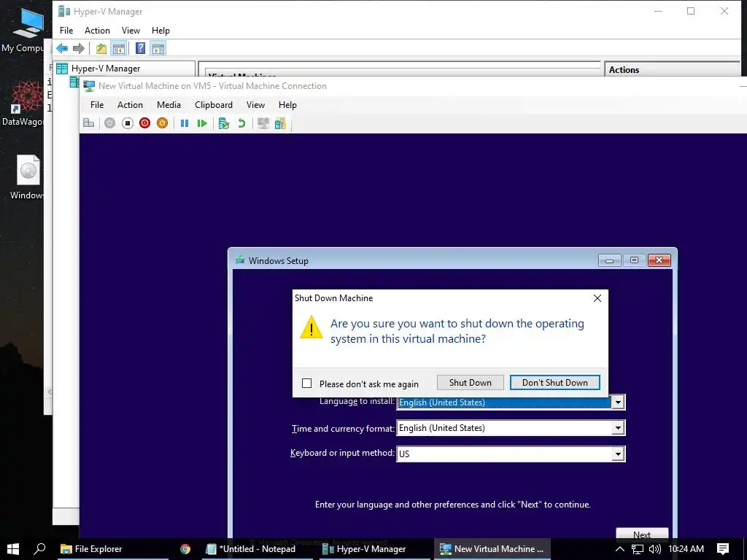Click Next button in Windows Setup

tap(642, 534)
